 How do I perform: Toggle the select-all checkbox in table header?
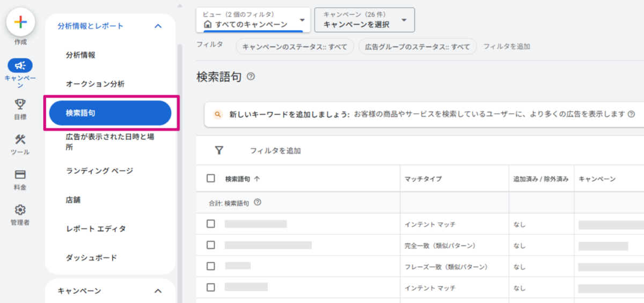[x=211, y=179]
